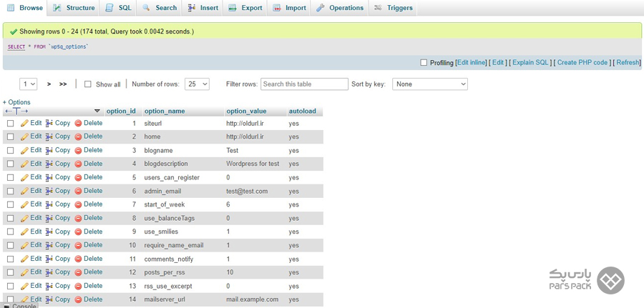Click the mail.example.com value cell
Viewport: 644px width, 308px height.
coord(252,299)
